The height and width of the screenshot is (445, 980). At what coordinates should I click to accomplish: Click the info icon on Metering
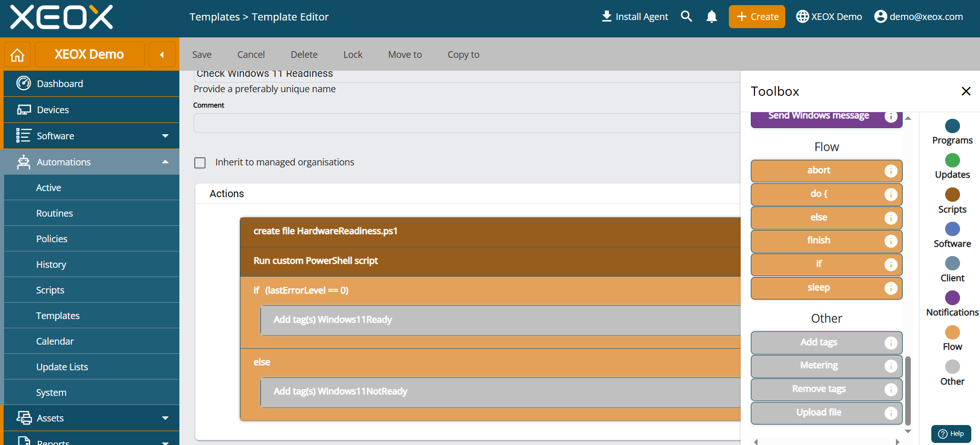(891, 366)
